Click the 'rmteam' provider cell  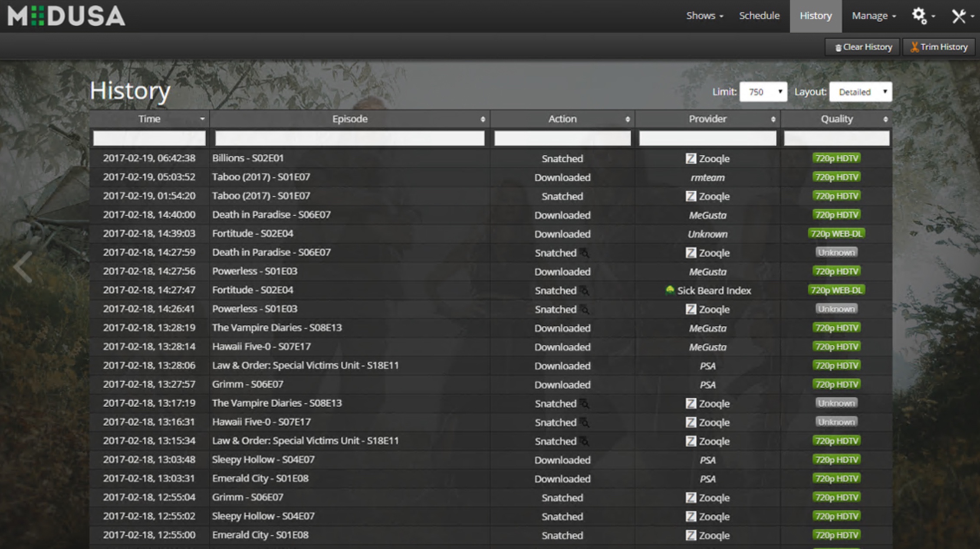pos(707,177)
